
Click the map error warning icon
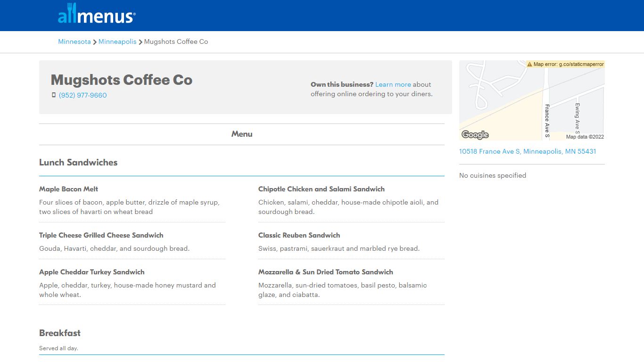[x=529, y=64]
